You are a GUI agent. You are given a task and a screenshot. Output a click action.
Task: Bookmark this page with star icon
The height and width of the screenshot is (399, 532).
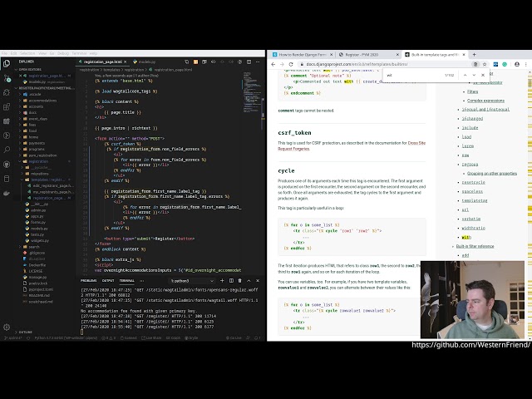point(485,64)
